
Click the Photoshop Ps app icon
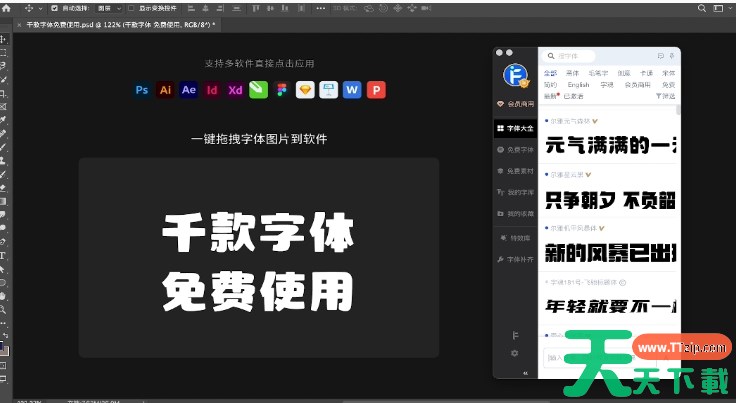(142, 90)
